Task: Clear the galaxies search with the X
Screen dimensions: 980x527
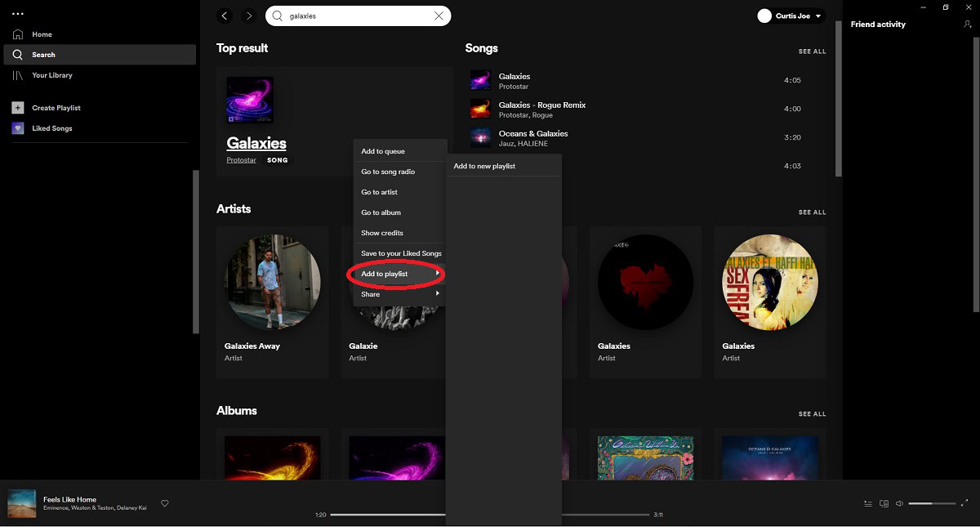Action: (x=439, y=16)
